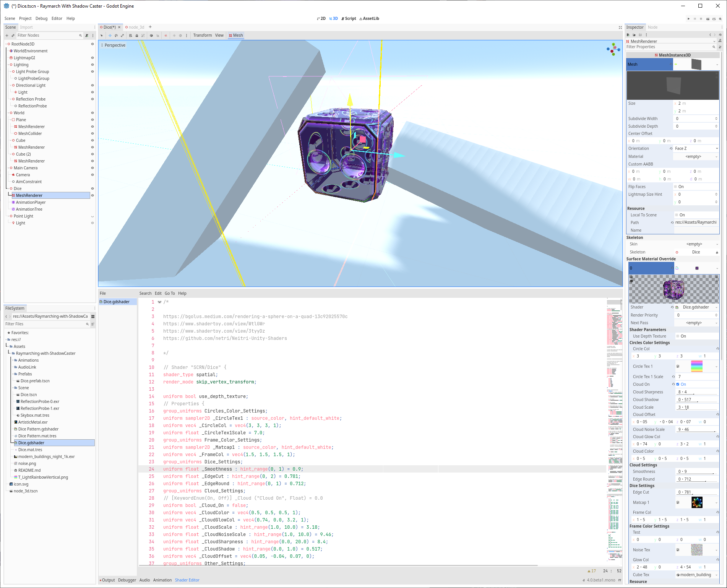Open the Material empty dropdown
Viewport: 727px width, 588px height.
pos(696,157)
